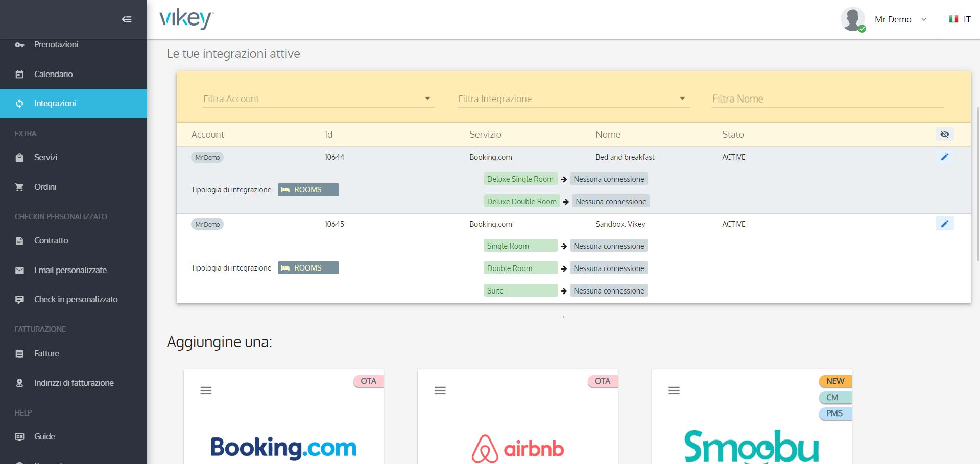Click the Mr Demo chip in row 10644
The height and width of the screenshot is (464, 980).
coord(207,157)
